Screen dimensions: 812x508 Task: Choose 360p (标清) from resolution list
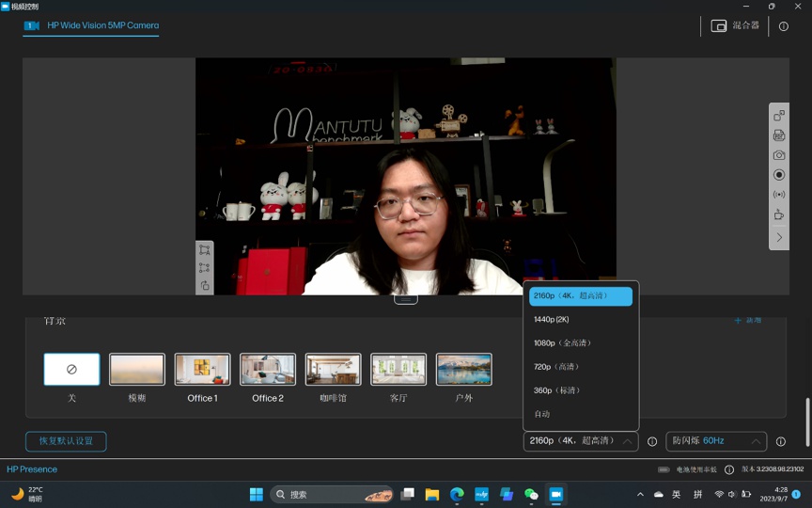581,390
